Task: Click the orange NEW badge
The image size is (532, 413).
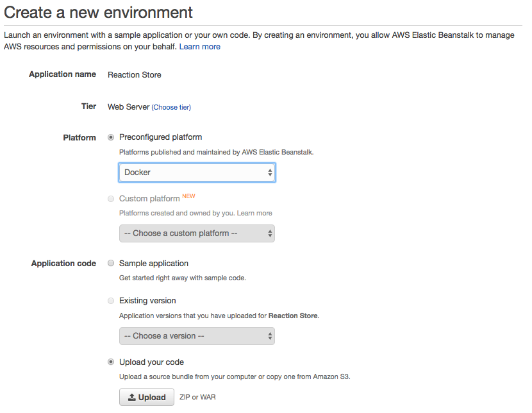Action: click(188, 196)
